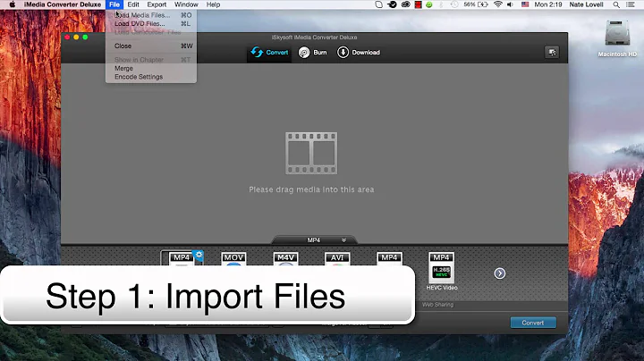Click the green circular menu bar icon

click(x=429, y=4)
